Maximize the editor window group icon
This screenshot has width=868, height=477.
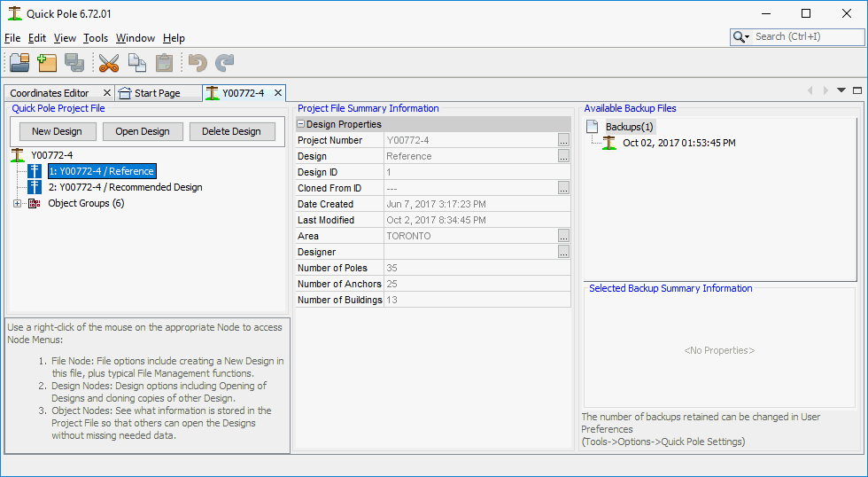click(857, 90)
